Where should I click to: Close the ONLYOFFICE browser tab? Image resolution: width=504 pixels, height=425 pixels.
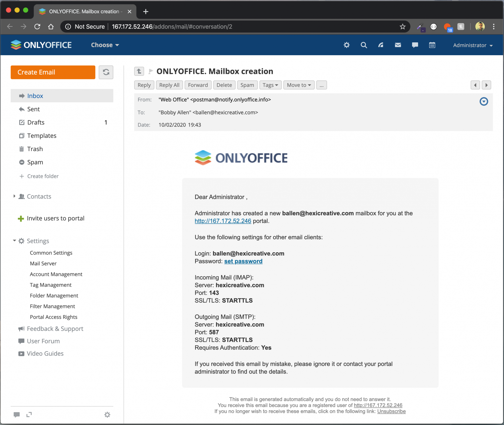129,12
